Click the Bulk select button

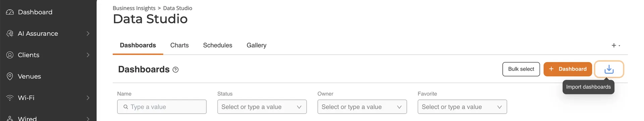[521, 69]
